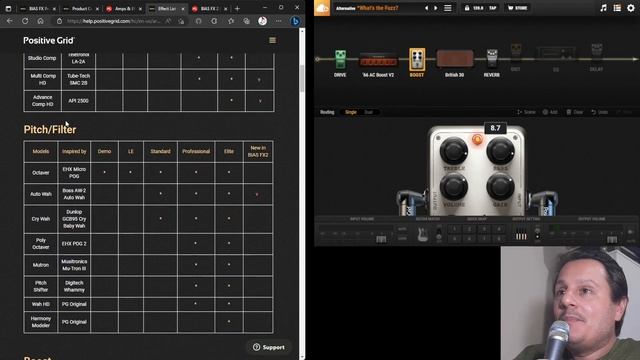Click the output volume fader
The width and height of the screenshot is (640, 360).
(612, 240)
